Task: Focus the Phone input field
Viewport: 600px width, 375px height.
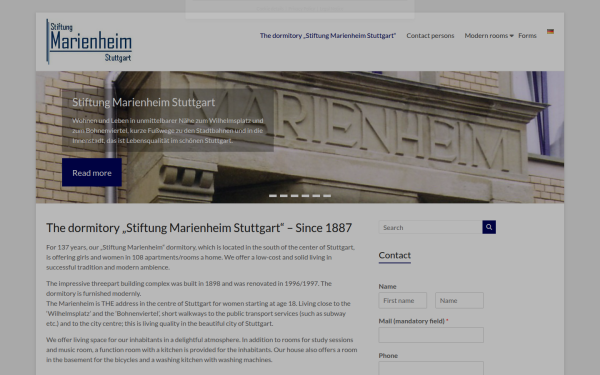Action: [x=431, y=368]
